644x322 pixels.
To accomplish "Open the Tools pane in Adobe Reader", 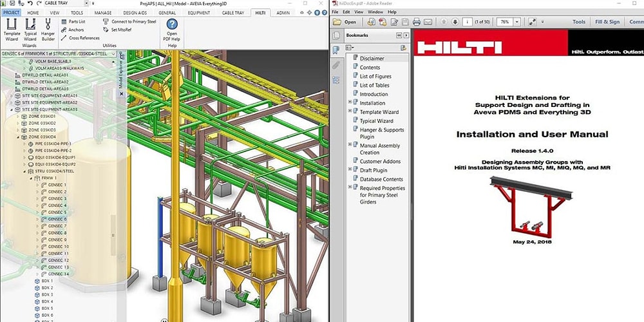I will [x=579, y=22].
